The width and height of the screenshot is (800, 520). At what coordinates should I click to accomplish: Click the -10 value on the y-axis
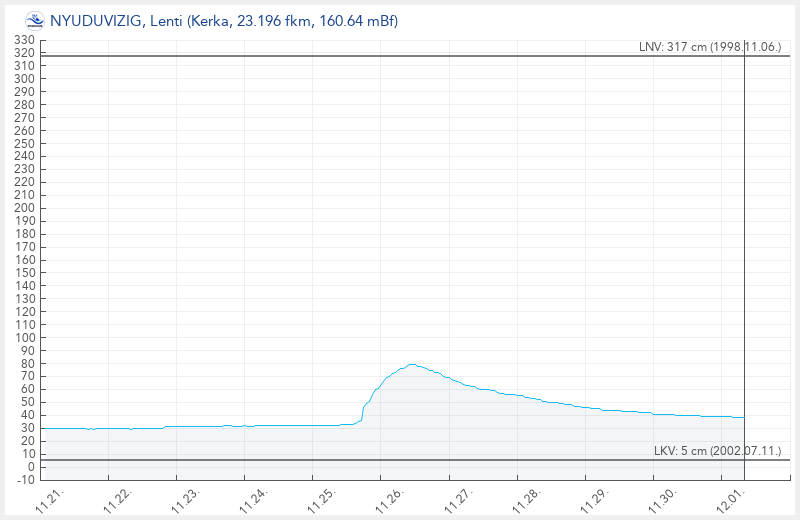pos(25,480)
